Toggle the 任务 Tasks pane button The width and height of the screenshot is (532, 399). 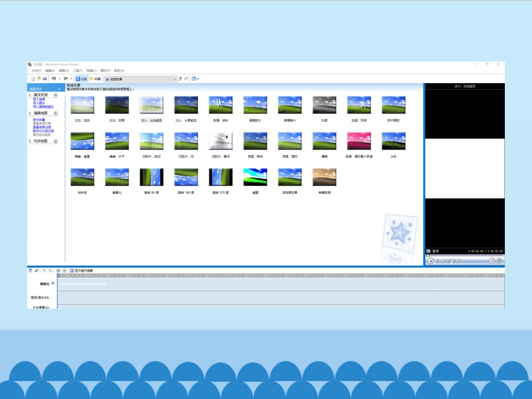81,79
